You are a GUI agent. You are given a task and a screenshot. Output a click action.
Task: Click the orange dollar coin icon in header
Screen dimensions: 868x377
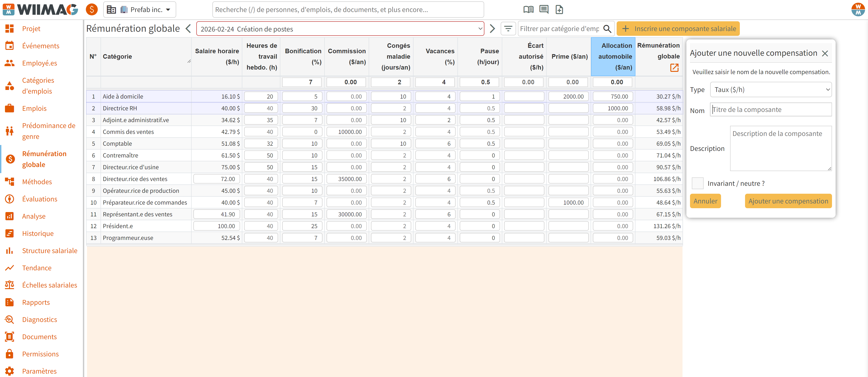click(91, 10)
